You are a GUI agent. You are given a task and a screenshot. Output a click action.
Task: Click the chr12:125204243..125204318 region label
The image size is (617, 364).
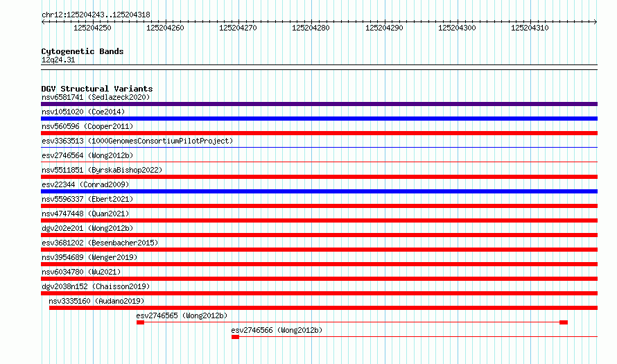(x=96, y=15)
